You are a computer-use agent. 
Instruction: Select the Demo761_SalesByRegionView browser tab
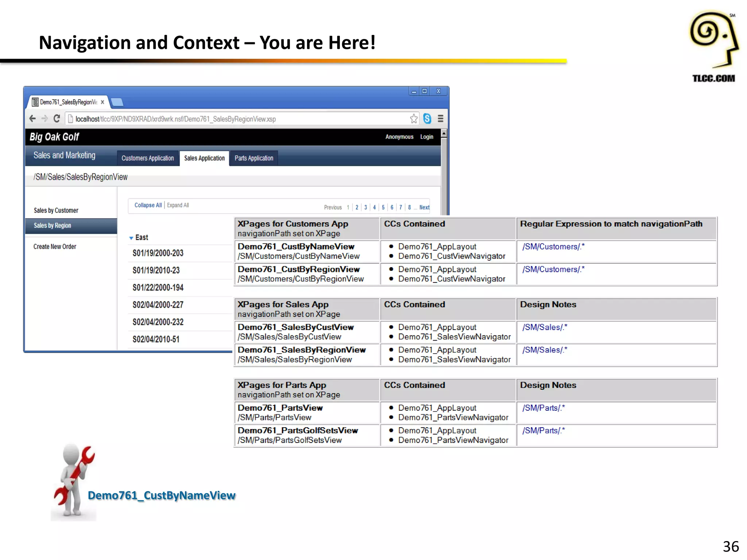point(68,102)
